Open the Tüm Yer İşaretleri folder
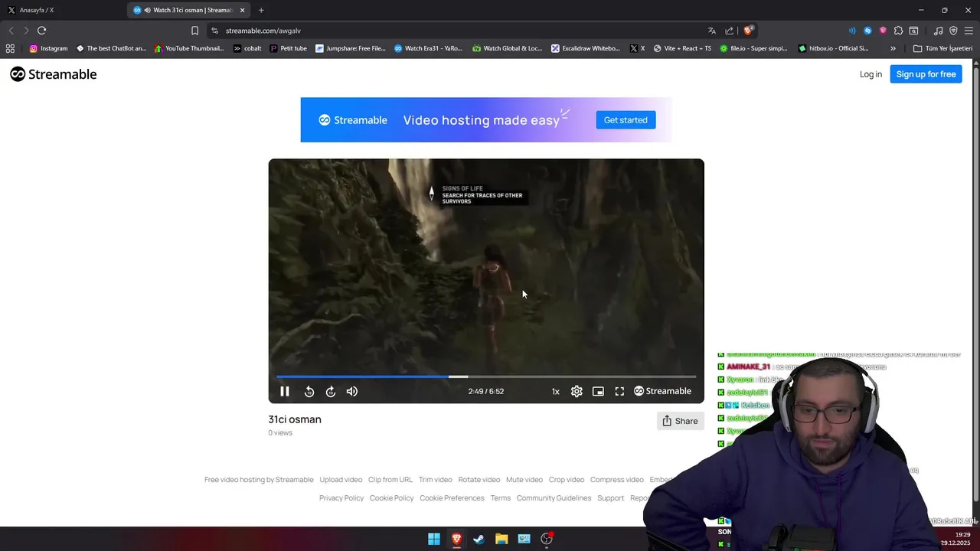The image size is (980, 551). click(x=942, y=48)
